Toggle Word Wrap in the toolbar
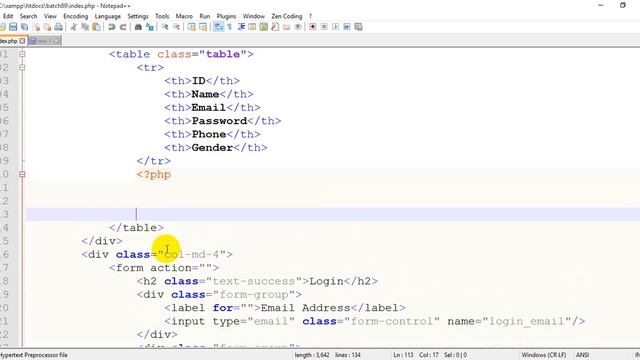Viewport: 640px width, 360px height. tap(218, 27)
